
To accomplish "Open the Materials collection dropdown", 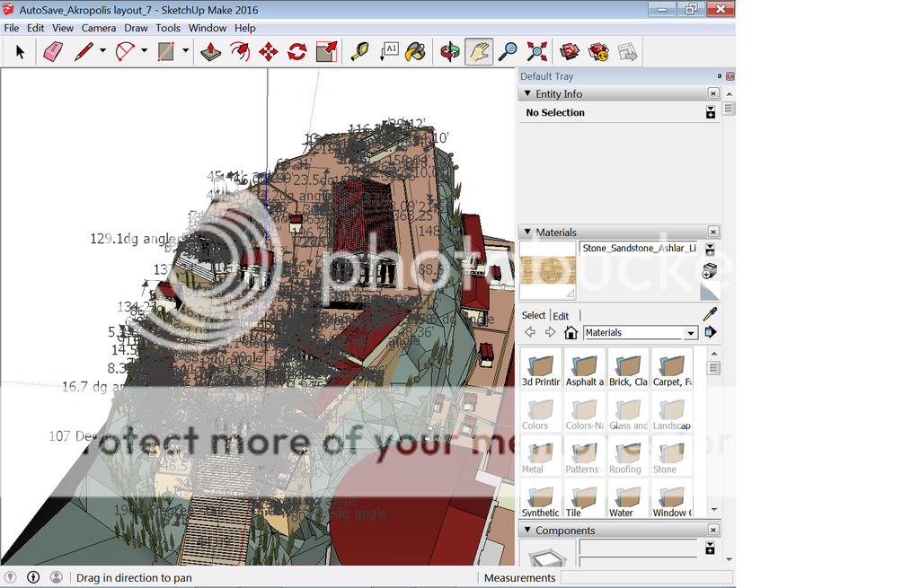I will tap(691, 333).
